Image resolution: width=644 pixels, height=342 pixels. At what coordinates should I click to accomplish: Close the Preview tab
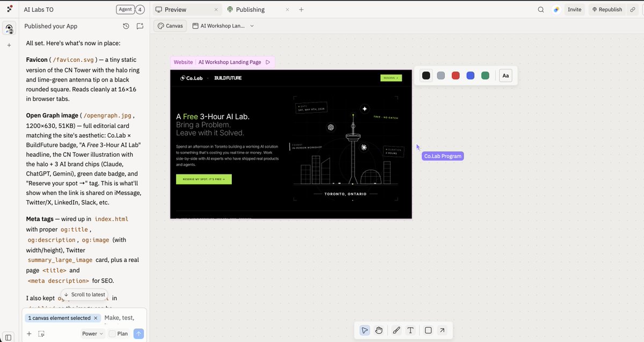coord(216,10)
